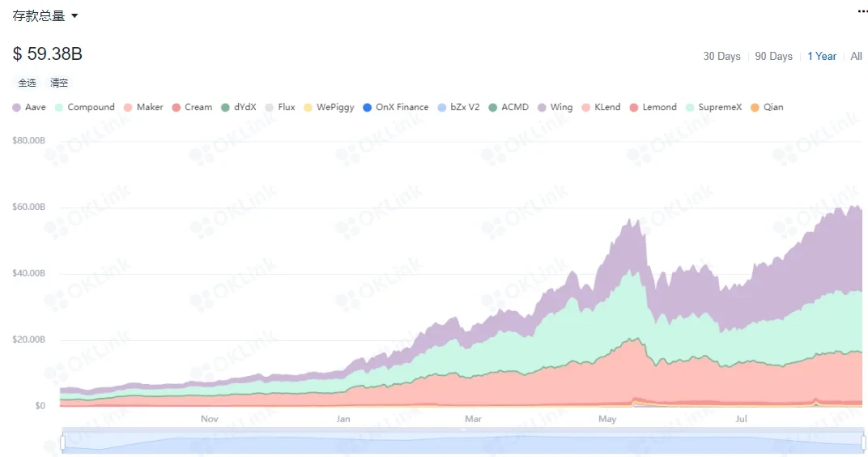The width and height of the screenshot is (868, 457).
Task: Switch range to 30 Days
Action: (x=721, y=56)
